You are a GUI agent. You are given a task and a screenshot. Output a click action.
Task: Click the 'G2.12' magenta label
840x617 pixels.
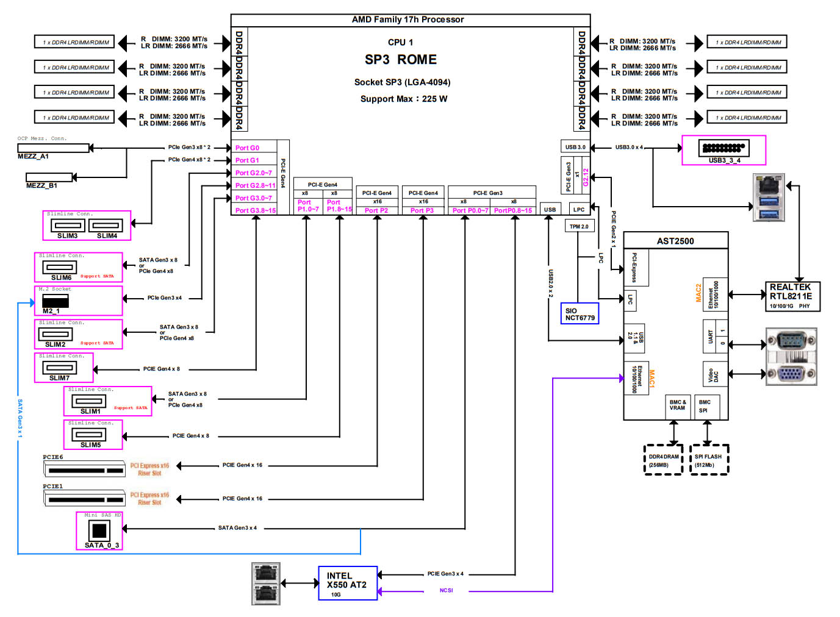coord(586,177)
